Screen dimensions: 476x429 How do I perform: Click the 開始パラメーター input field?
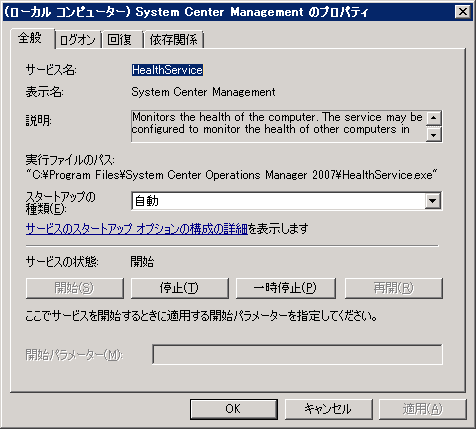[x=297, y=355]
